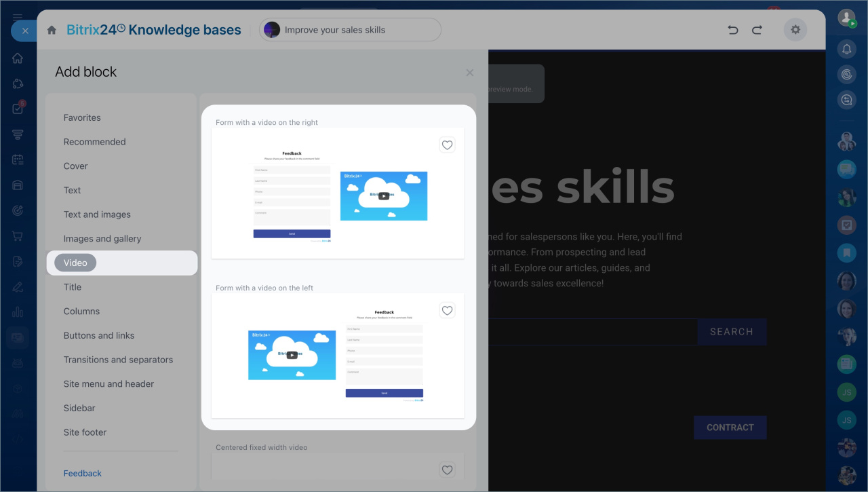Open the notifications bell icon
868x492 pixels.
click(x=846, y=49)
